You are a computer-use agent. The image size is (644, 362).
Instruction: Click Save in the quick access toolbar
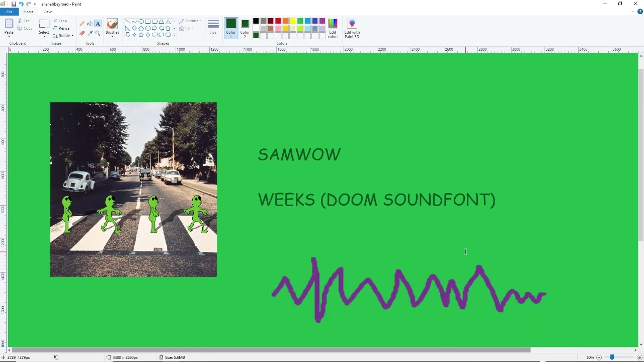click(14, 4)
